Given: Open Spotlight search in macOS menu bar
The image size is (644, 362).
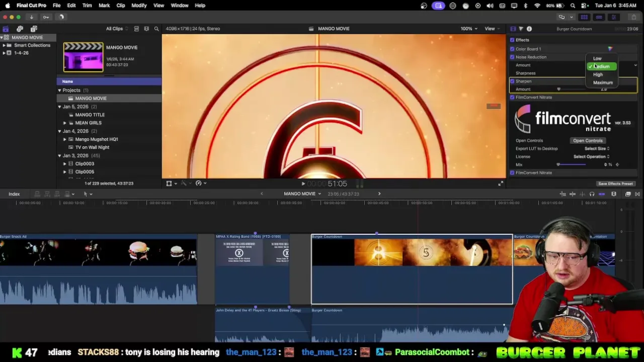Looking at the screenshot, I should [x=573, y=6].
